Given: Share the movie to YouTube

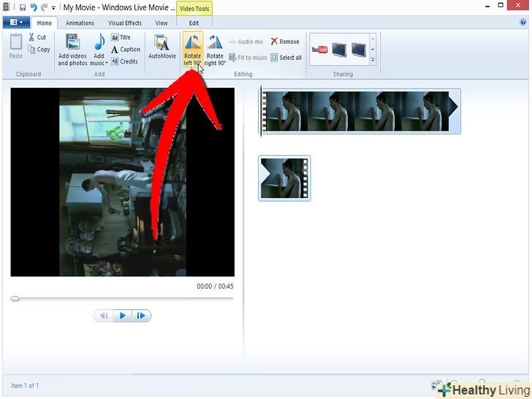Looking at the screenshot, I should pyautogui.click(x=319, y=50).
